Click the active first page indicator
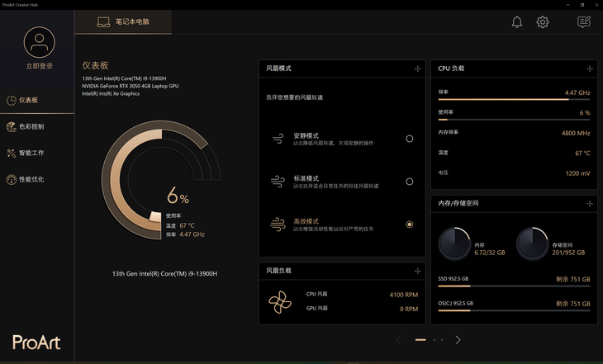The height and width of the screenshot is (364, 603). [420, 340]
